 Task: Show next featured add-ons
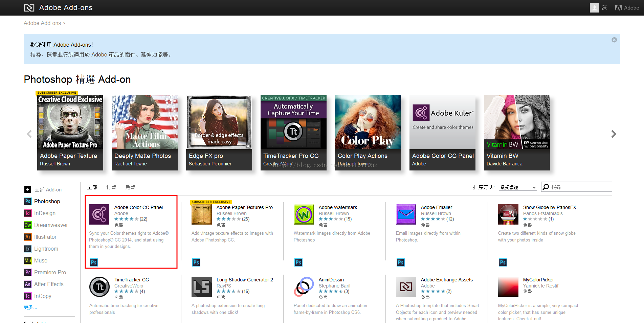(614, 134)
